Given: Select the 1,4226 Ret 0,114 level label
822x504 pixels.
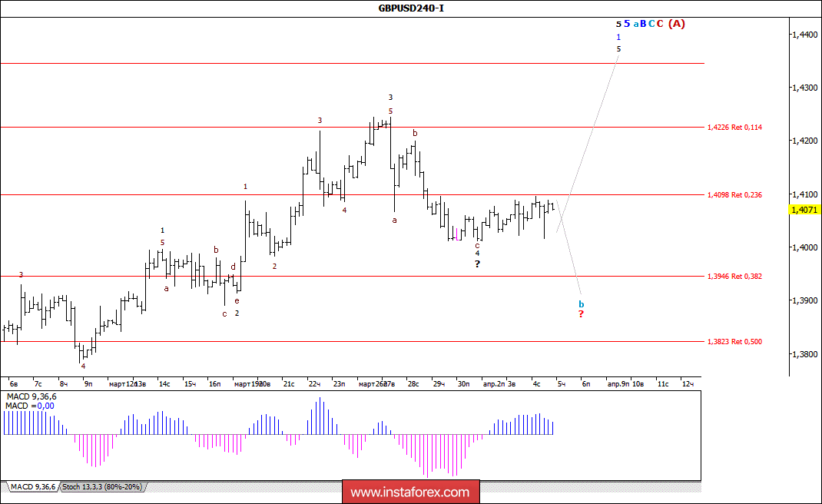Looking at the screenshot, I should (734, 128).
